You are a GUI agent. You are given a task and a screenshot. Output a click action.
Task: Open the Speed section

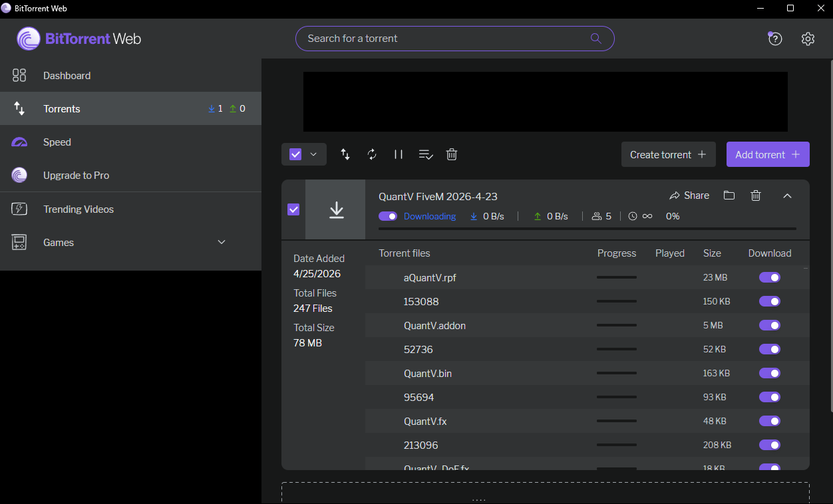pos(130,142)
